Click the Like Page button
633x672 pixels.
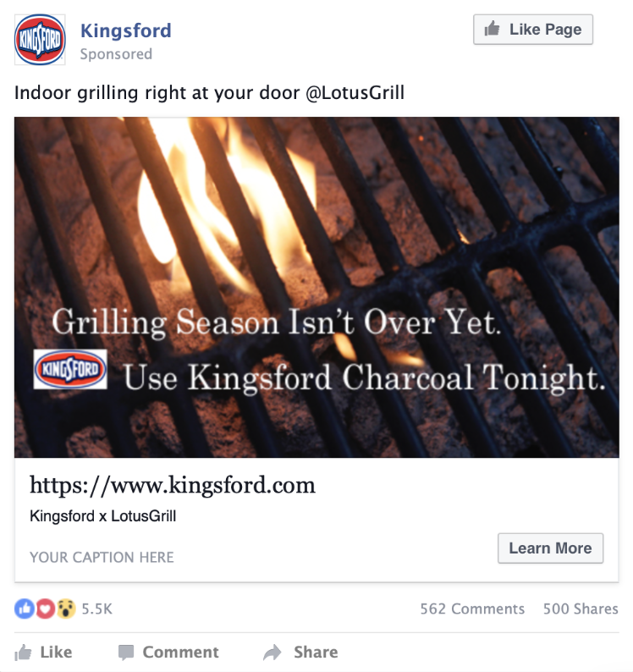coord(533,29)
